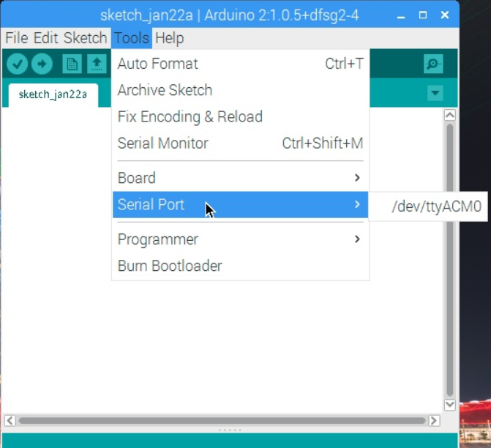491x448 pixels.
Task: Expand the Serial Port submenu
Action: tap(241, 204)
